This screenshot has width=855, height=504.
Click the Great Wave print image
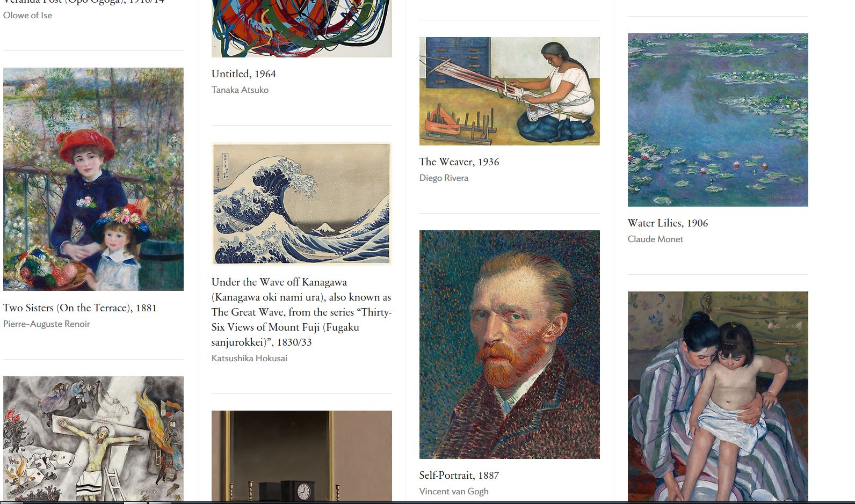(x=302, y=204)
